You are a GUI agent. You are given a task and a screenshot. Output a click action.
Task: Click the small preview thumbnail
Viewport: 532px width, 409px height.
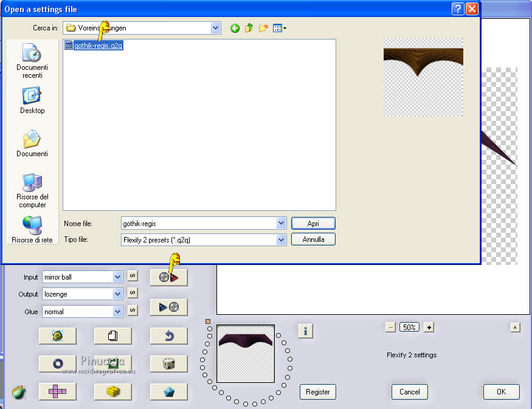[x=246, y=354]
